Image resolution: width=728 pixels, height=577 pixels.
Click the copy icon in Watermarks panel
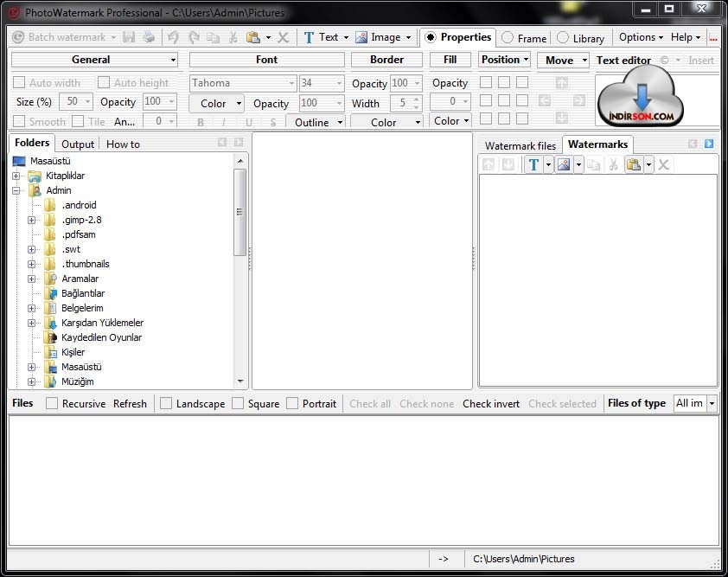pyautogui.click(x=593, y=164)
